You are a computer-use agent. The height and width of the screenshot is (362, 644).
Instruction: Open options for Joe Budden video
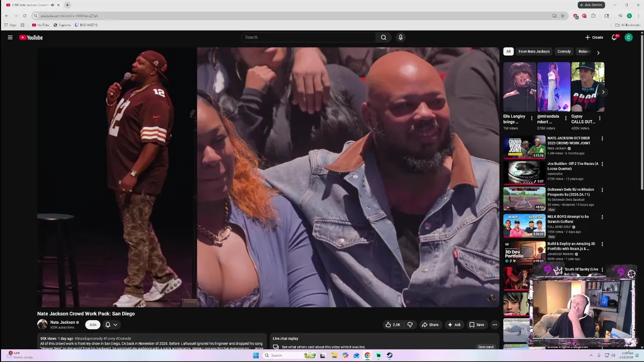[602, 164]
